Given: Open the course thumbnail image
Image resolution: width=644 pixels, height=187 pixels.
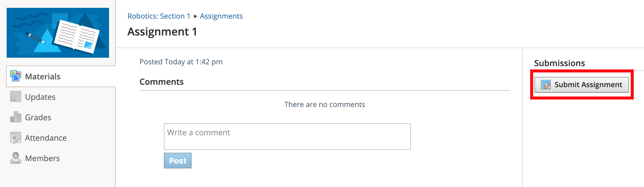Looking at the screenshot, I should tap(58, 32).
